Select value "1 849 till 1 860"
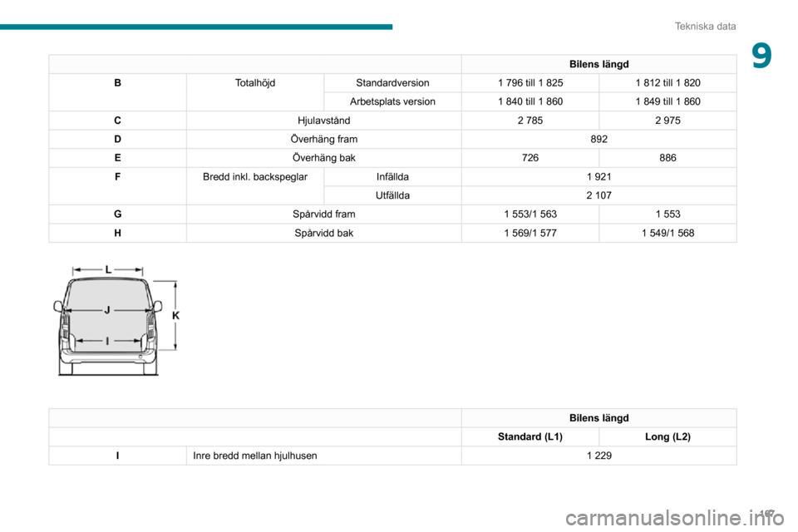Screen dimensions: 798x532 pyautogui.click(x=667, y=101)
